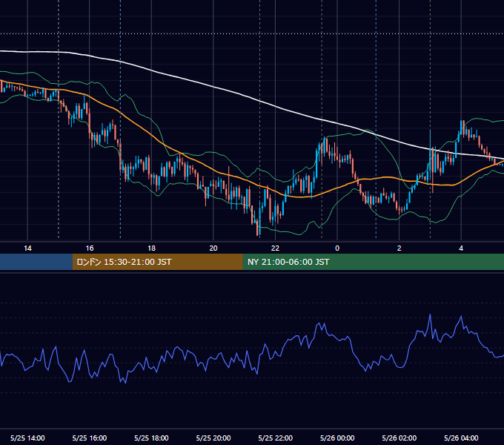Screen dimensions: 504x445
Task: Click the 5/25 18:00 date label
Action: click(x=151, y=438)
